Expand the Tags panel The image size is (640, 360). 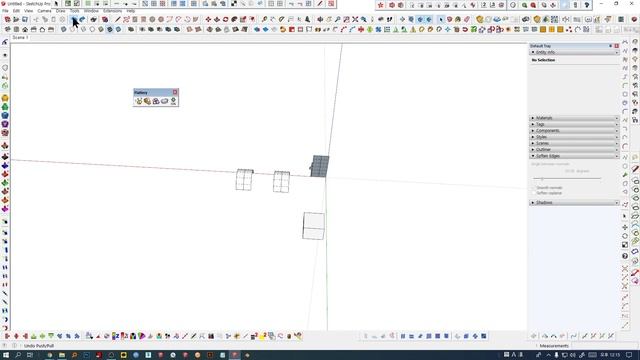point(575,124)
